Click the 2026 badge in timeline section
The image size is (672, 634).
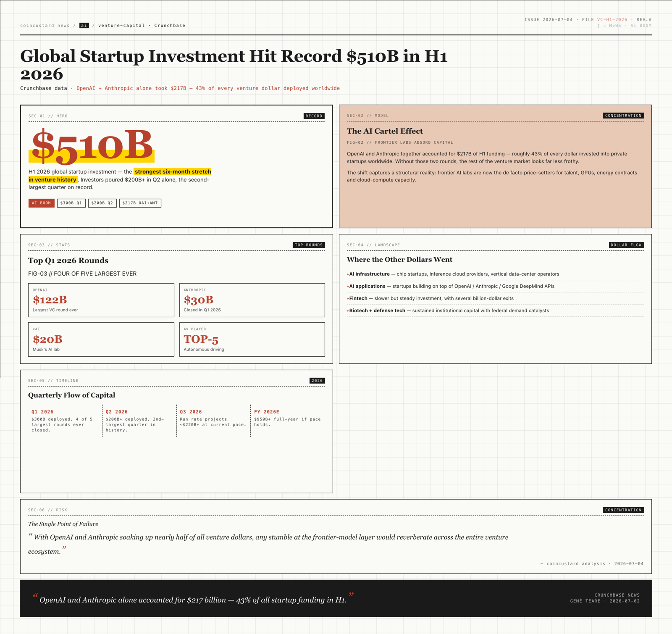[317, 381]
